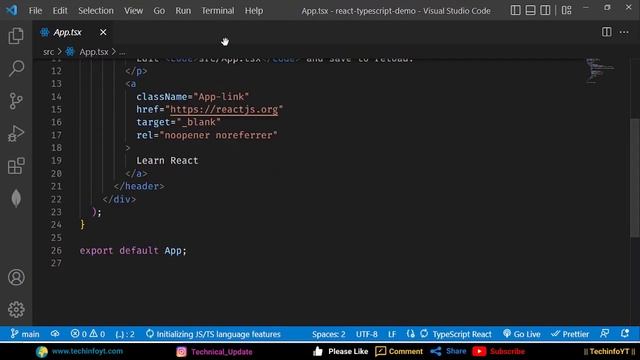Click the feedback person icon in status bar
Viewport: 640px width, 360px height.
pos(605,333)
